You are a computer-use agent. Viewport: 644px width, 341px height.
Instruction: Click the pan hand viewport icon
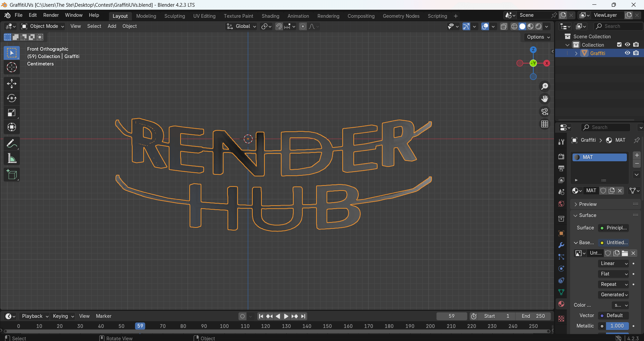[x=545, y=99]
